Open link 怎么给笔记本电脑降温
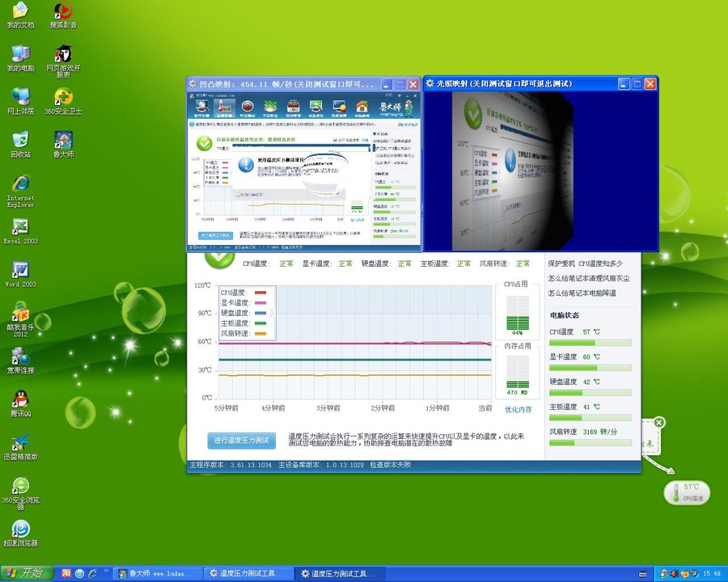Screen dimensions: 728x582 click(582, 293)
